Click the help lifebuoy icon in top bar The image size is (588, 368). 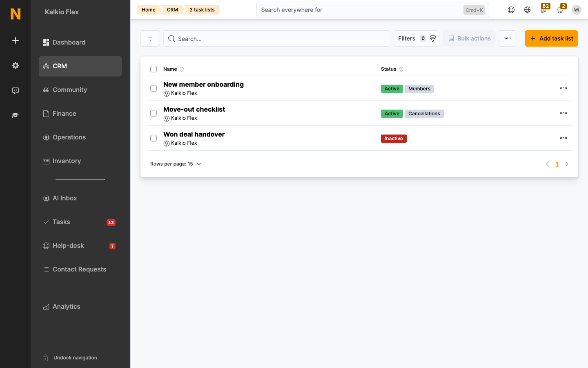pyautogui.click(x=511, y=10)
